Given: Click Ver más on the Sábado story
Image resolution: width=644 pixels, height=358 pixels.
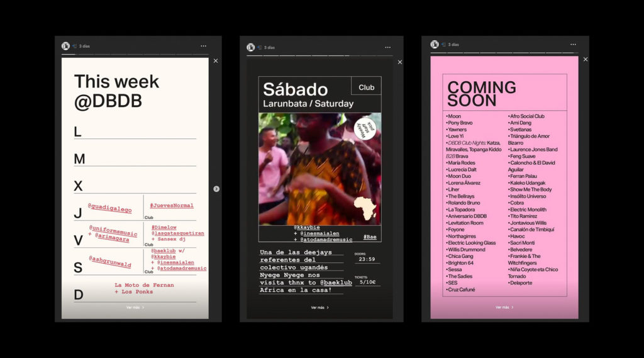Looking at the screenshot, I should (x=319, y=308).
